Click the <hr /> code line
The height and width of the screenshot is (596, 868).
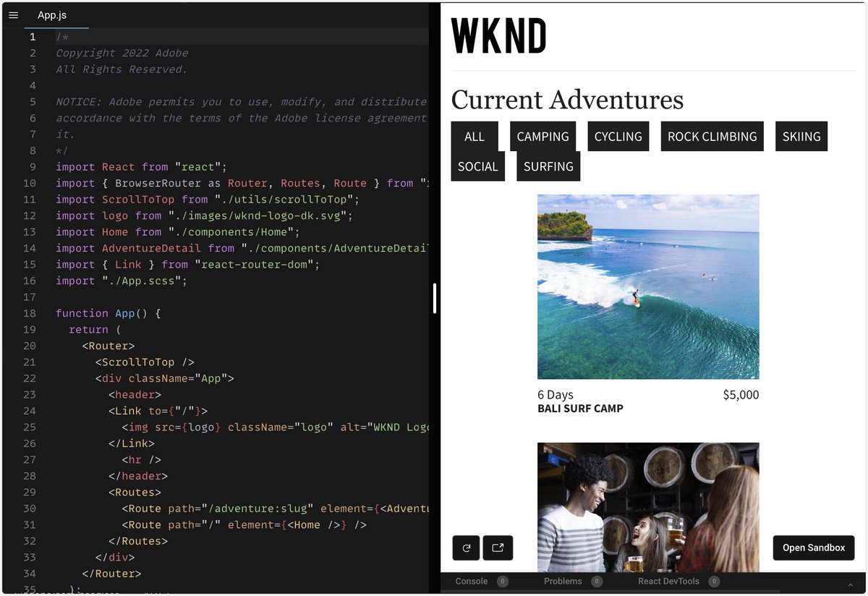(141, 460)
